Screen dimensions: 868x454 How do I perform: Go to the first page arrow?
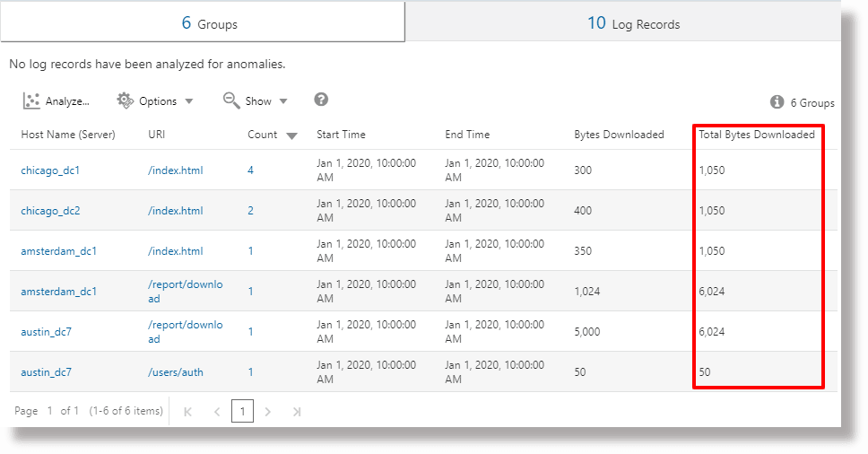pyautogui.click(x=188, y=412)
